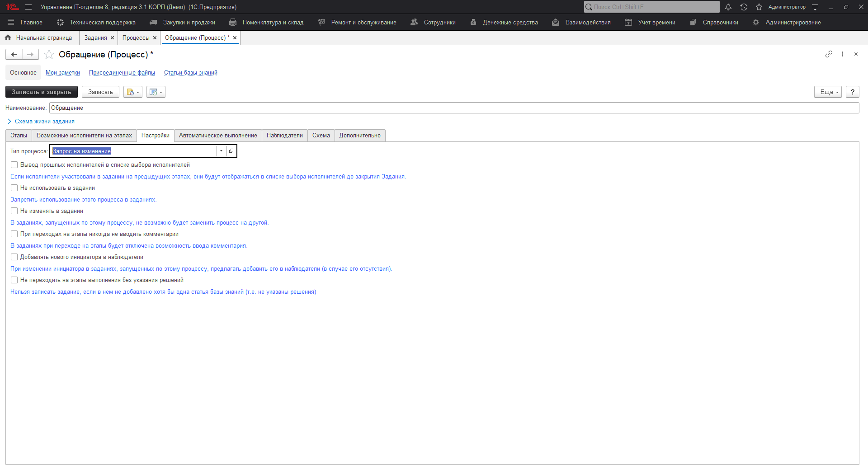Enable Не использовать в задании checkbox
The width and height of the screenshot is (868, 470).
(x=14, y=188)
